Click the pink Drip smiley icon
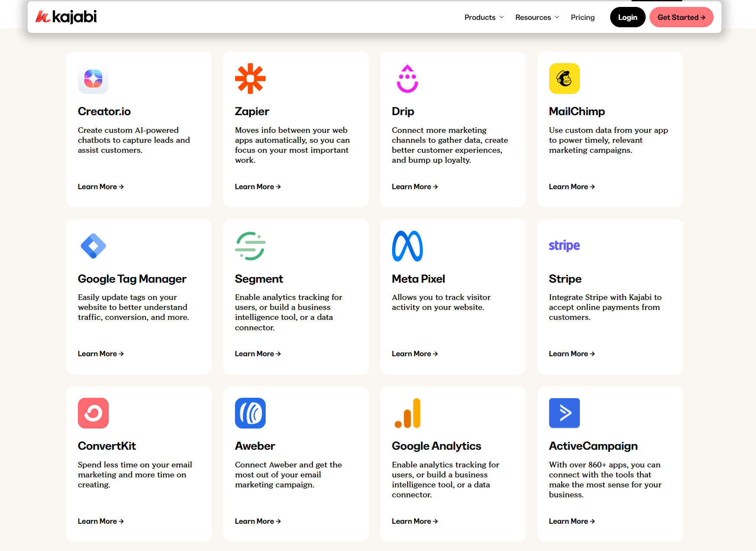 pyautogui.click(x=407, y=79)
